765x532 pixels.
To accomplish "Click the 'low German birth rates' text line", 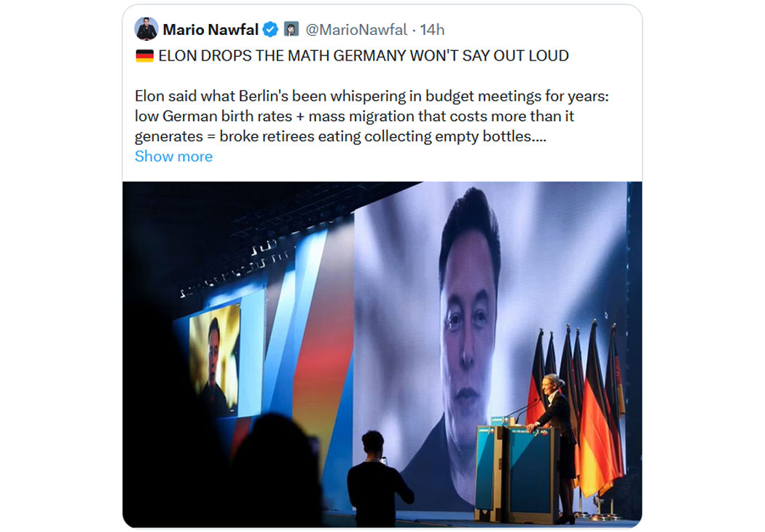I will (350, 116).
